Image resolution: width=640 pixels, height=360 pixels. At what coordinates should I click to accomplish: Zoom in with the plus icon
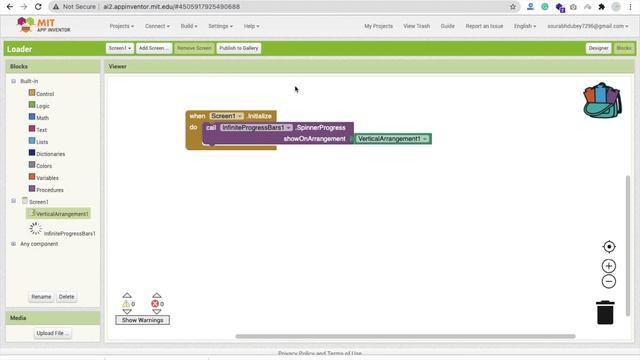[x=609, y=266]
